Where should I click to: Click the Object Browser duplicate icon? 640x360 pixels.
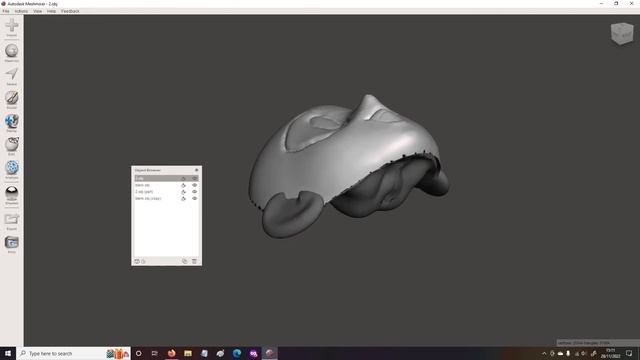point(185,261)
